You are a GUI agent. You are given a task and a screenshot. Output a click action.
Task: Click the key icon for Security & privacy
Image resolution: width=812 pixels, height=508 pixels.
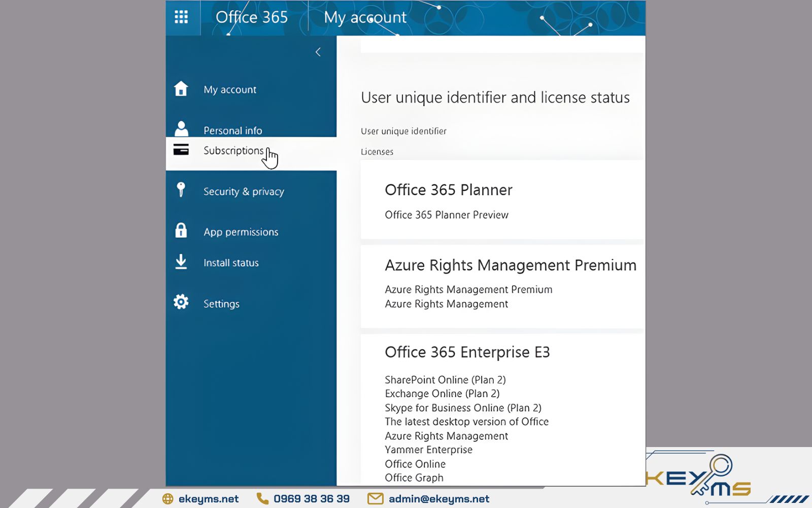pos(181,190)
